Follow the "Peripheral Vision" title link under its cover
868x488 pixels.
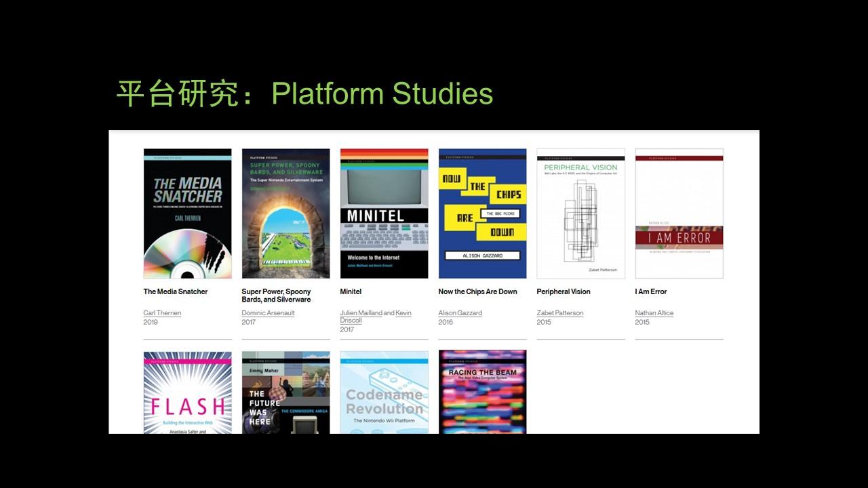[564, 291]
